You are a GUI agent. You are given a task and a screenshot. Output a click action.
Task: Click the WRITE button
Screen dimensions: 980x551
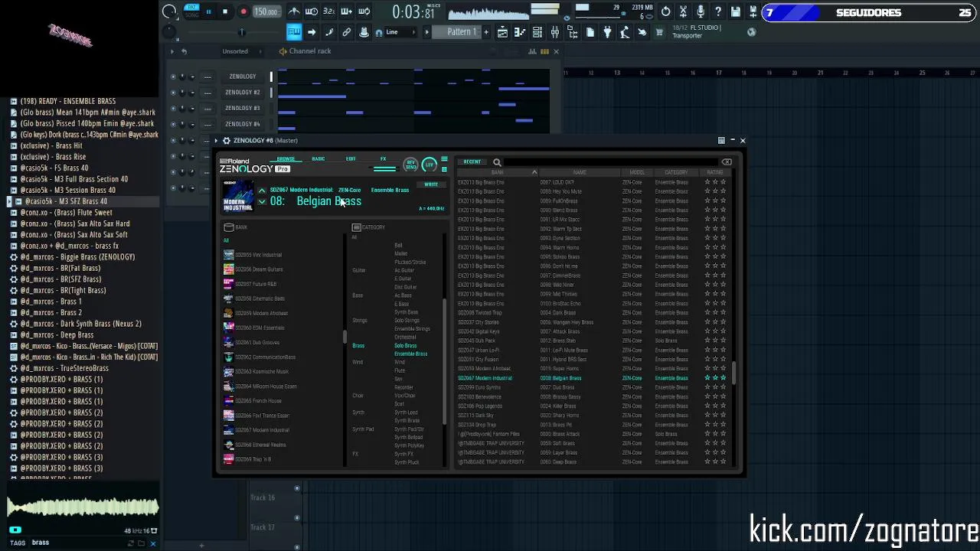click(x=431, y=184)
